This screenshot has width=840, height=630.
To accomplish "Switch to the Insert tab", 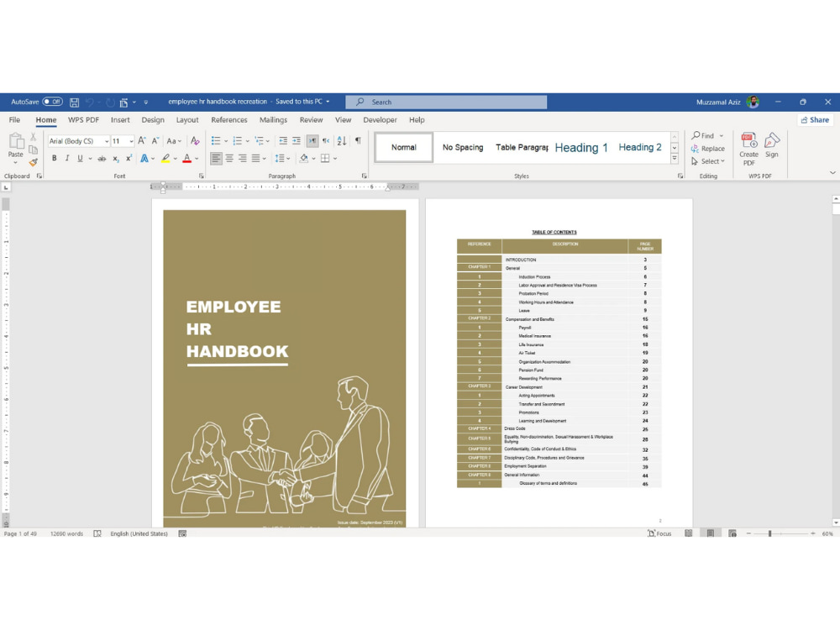I will pyautogui.click(x=120, y=120).
